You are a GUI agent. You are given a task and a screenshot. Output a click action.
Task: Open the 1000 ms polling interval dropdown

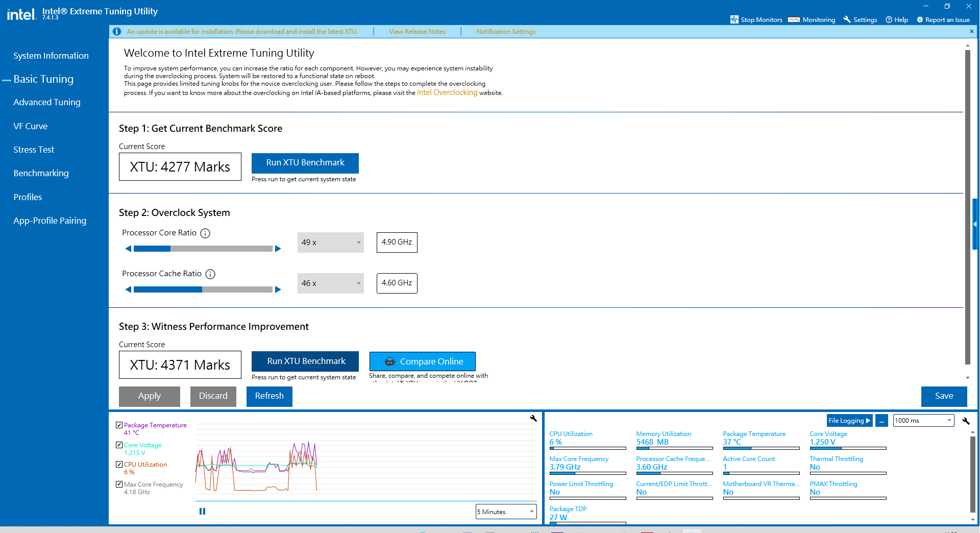(x=923, y=421)
